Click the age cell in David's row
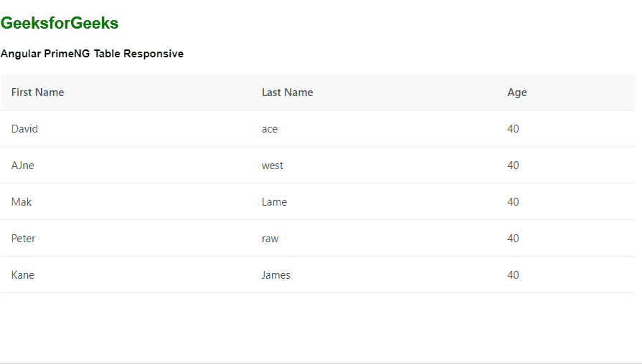 (513, 129)
